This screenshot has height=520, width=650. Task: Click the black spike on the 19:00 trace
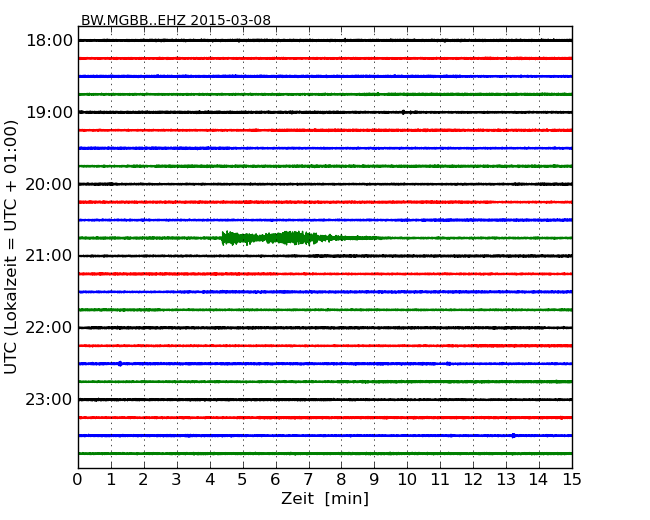403,112
